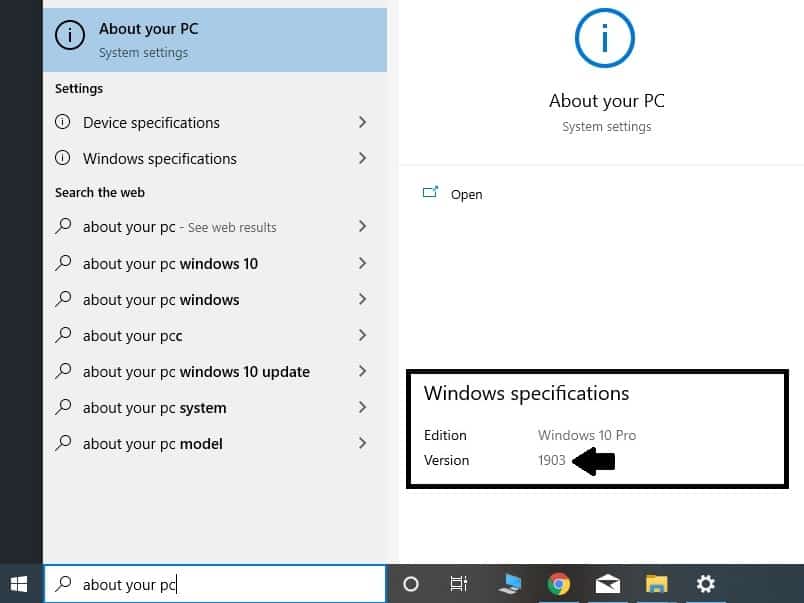Image resolution: width=804 pixels, height=603 pixels.
Task: Expand the Device specifications chevron
Action: point(363,122)
